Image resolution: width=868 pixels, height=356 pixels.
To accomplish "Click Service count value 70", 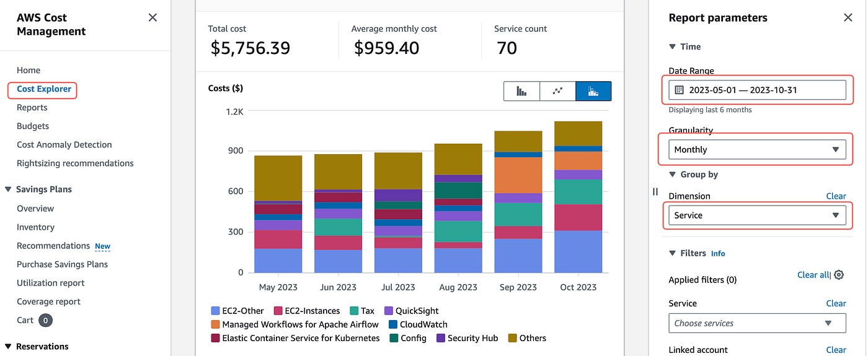I will (507, 48).
